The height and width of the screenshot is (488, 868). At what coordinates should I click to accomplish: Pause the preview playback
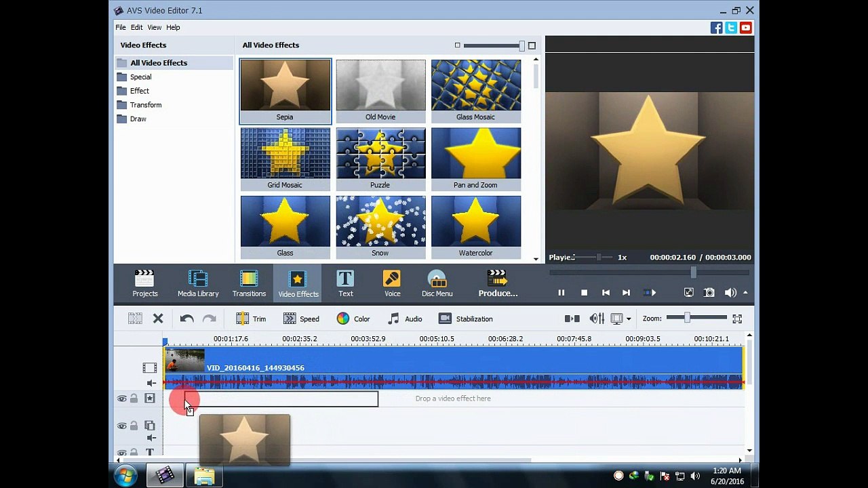[561, 293]
